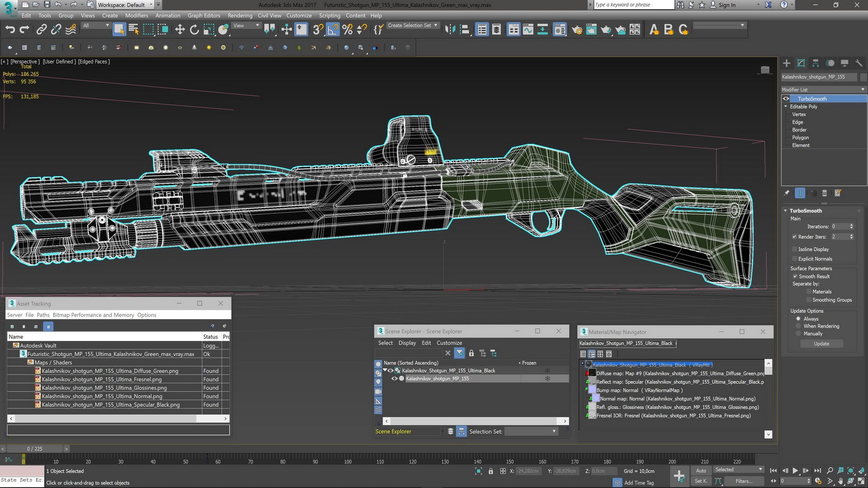868x488 pixels.
Task: Activate the Select Object tool
Action: (119, 30)
